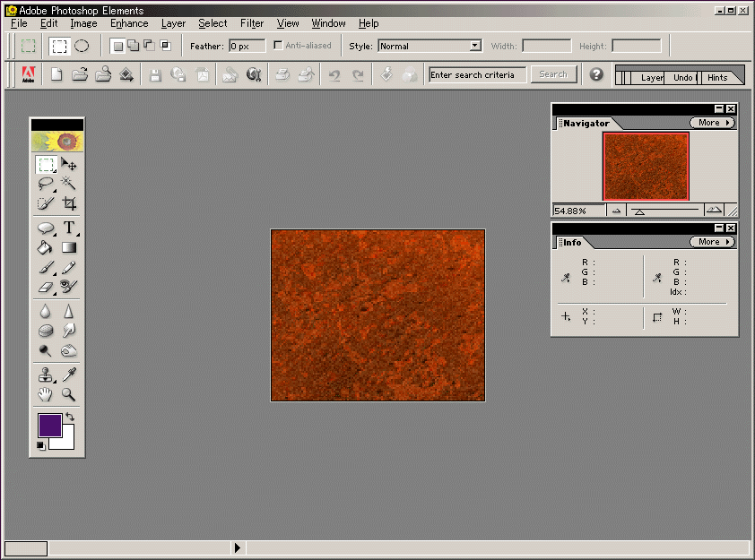Image resolution: width=755 pixels, height=560 pixels.
Task: Expand the Navigator panel More menu
Action: click(712, 123)
